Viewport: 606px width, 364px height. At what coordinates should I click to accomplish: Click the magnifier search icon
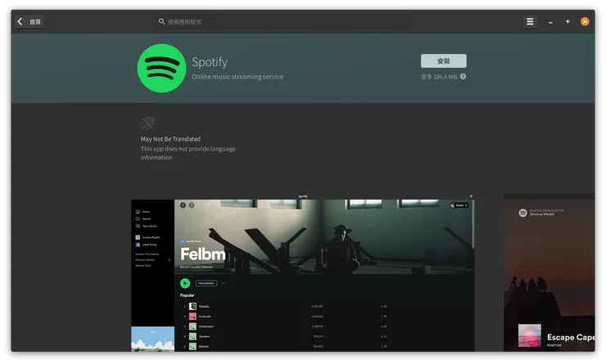pos(161,21)
